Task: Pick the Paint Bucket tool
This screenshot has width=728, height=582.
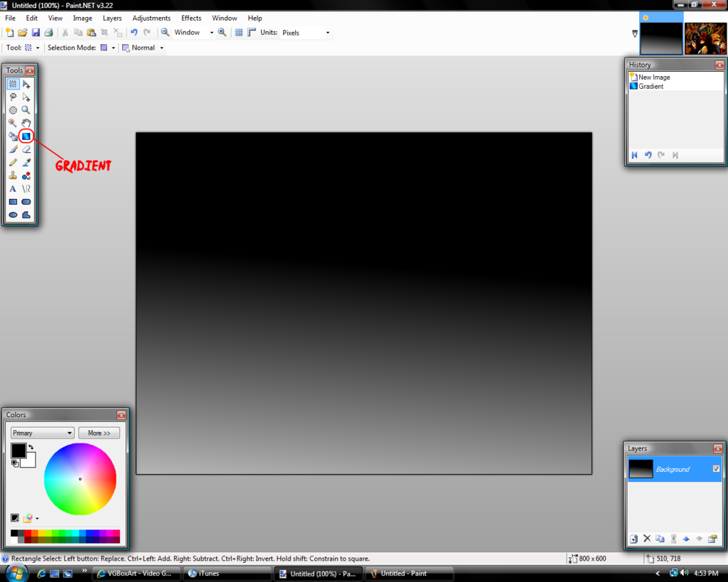Action: 13,136
